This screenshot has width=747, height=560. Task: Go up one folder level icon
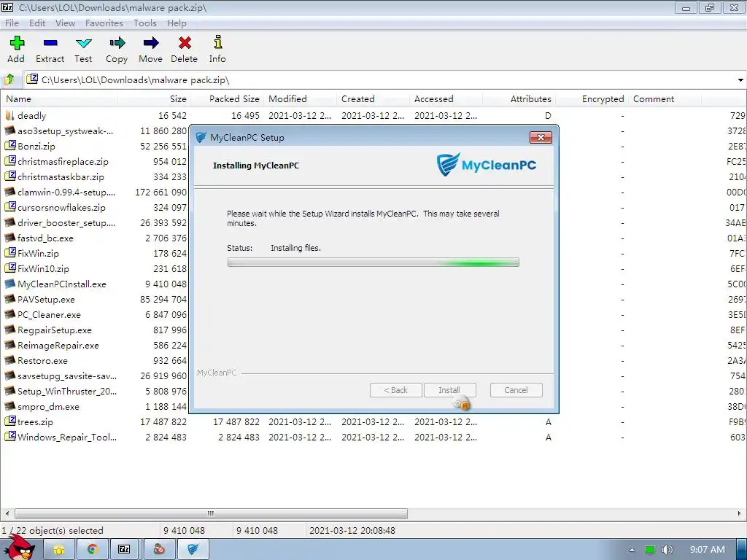(x=9, y=79)
